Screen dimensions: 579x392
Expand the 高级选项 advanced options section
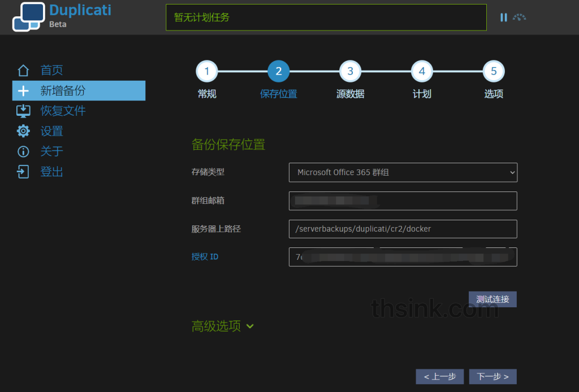tap(223, 326)
